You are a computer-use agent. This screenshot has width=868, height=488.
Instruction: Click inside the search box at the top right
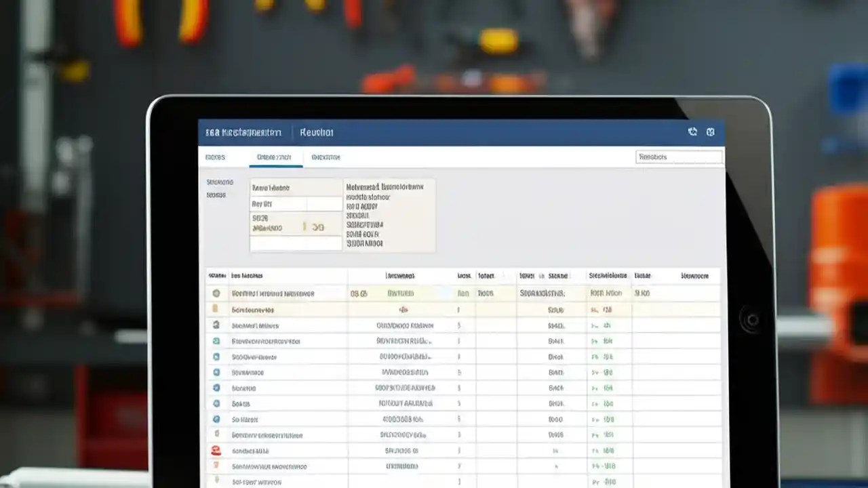[x=678, y=157]
